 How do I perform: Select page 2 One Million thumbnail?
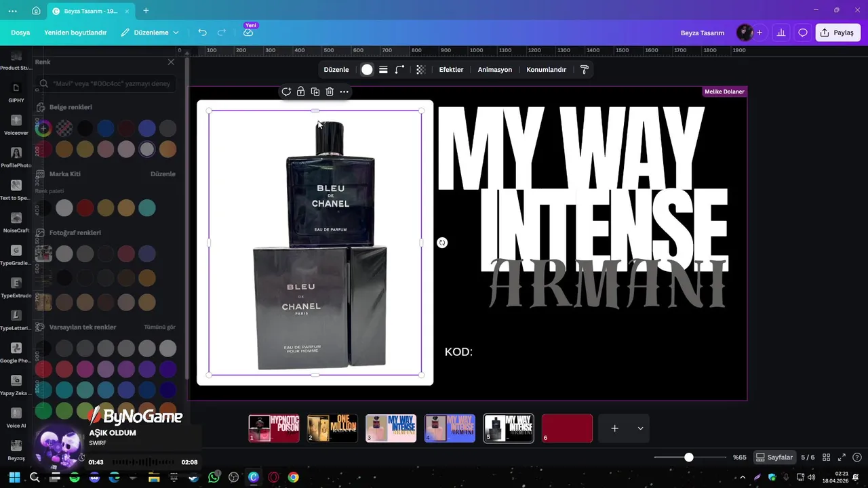point(332,428)
